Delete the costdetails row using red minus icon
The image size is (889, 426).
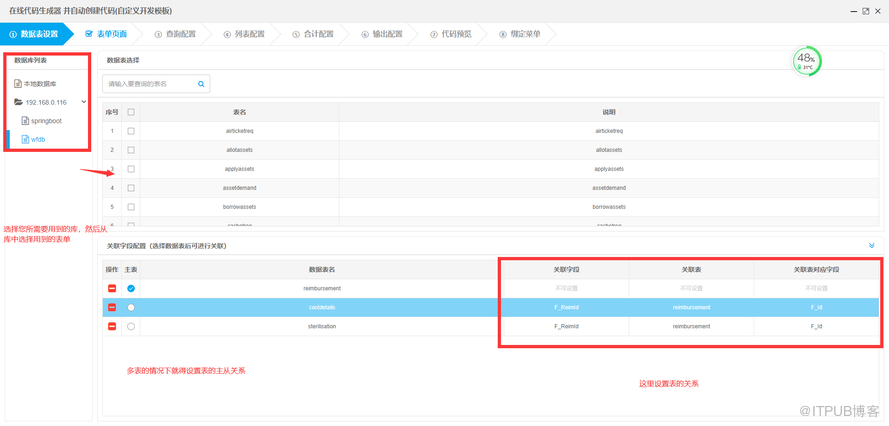(x=112, y=308)
